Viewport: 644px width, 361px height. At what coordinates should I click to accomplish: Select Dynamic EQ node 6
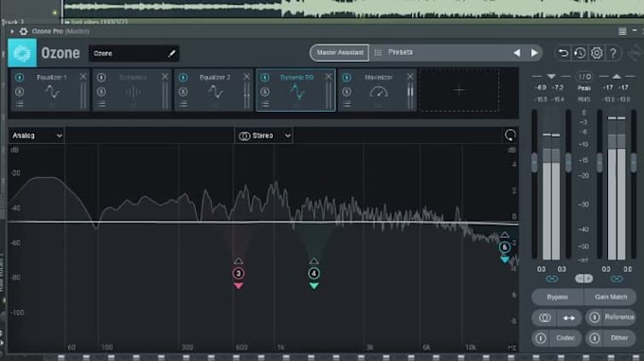tap(505, 247)
